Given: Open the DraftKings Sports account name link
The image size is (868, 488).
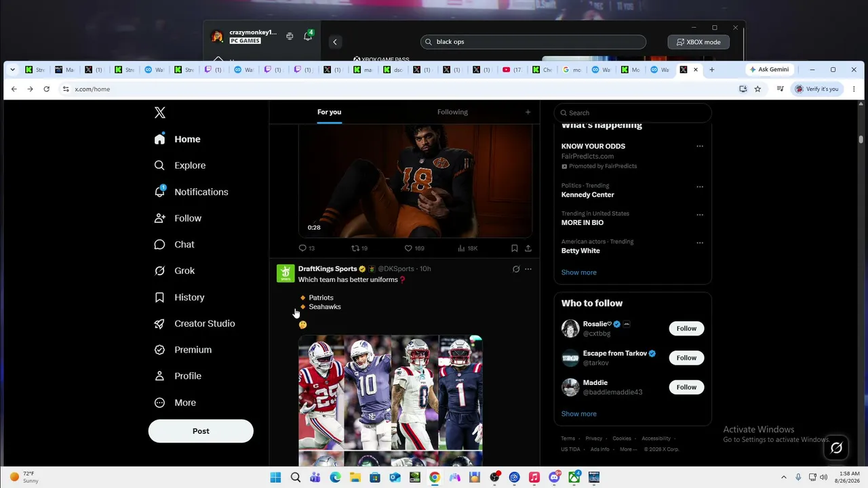Looking at the screenshot, I should pyautogui.click(x=328, y=269).
